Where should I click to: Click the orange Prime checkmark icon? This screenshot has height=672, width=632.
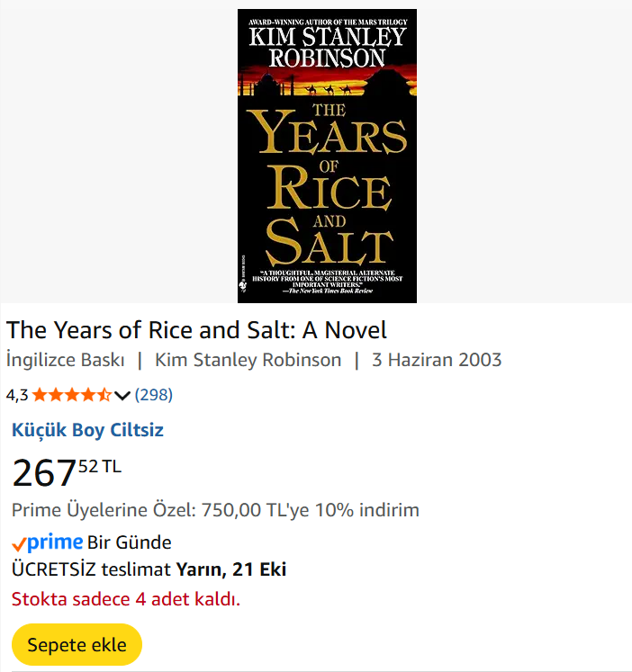(x=18, y=543)
